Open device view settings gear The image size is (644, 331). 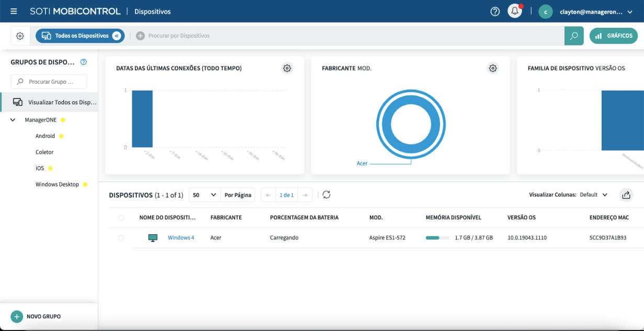pos(20,36)
